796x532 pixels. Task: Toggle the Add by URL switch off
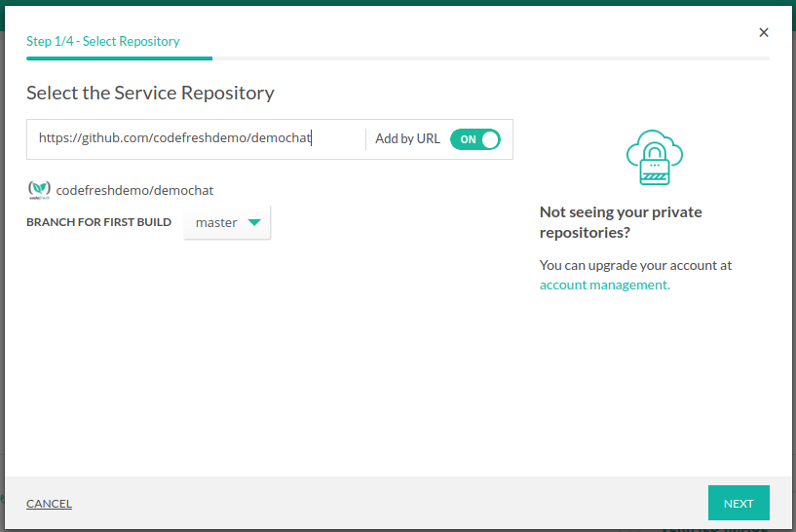pyautogui.click(x=475, y=139)
